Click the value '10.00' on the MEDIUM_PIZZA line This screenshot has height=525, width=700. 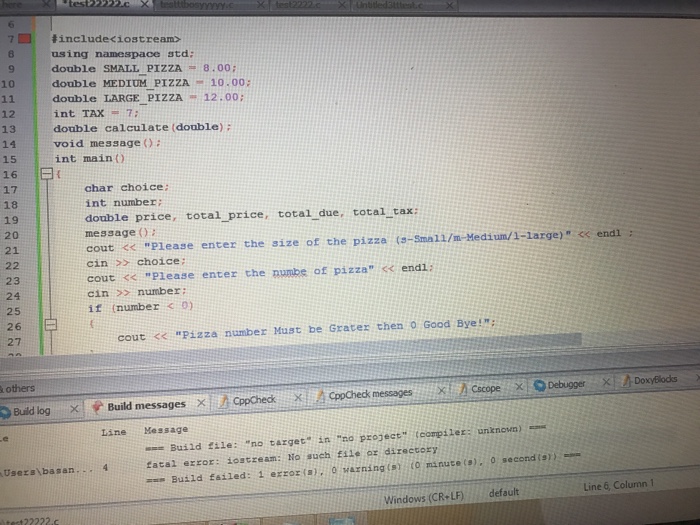point(228,82)
